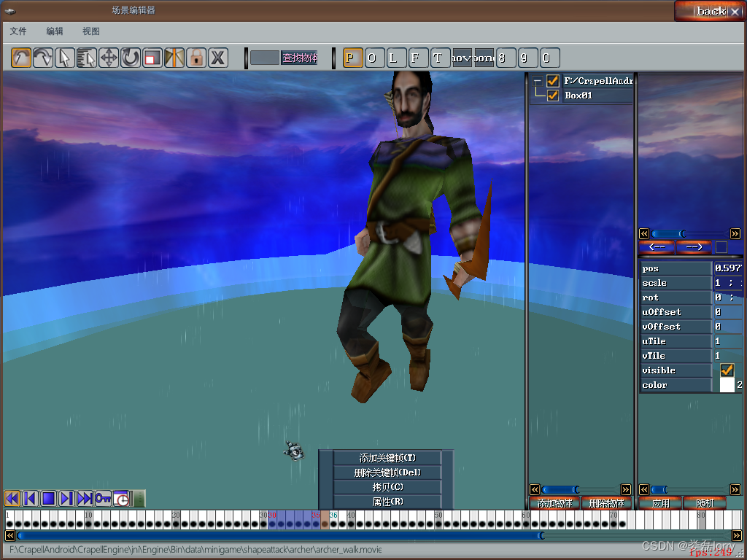
Task: Click the small green button beside clock icon
Action: click(139, 499)
